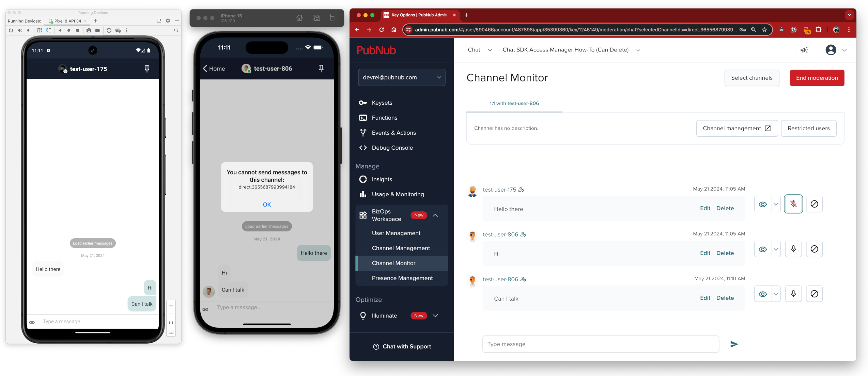The height and width of the screenshot is (376, 868).
Task: Mute test-user-806 on the Hi message
Action: coord(793,249)
